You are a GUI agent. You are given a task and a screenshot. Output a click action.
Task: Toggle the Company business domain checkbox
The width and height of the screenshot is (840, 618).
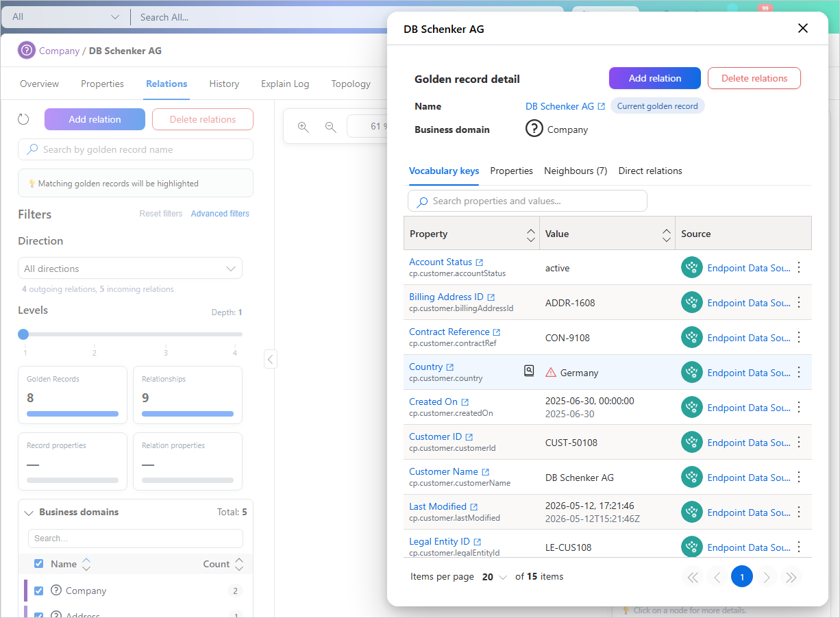[39, 591]
